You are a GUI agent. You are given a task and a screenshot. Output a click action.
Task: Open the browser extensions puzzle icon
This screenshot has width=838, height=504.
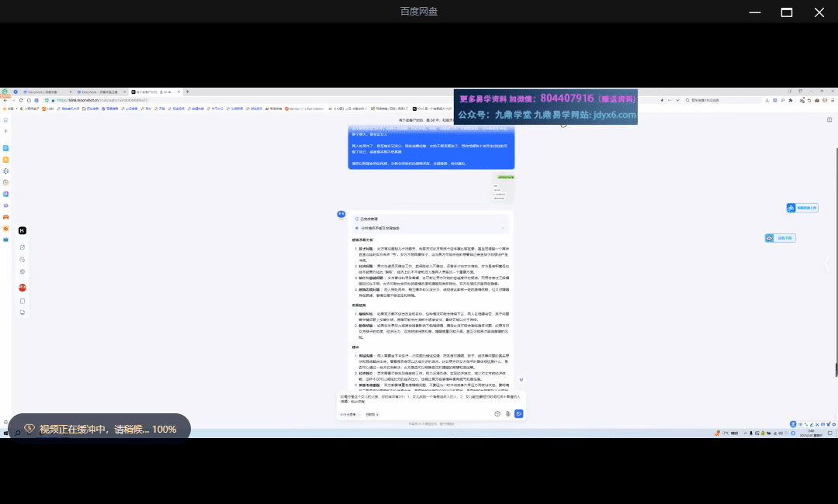pyautogui.click(x=791, y=100)
